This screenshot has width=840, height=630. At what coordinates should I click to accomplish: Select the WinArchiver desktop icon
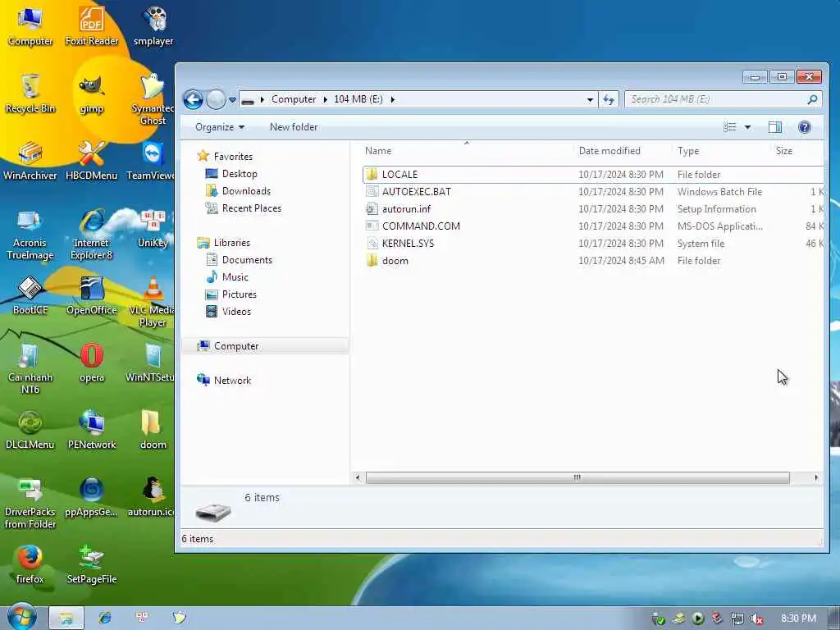pyautogui.click(x=30, y=161)
